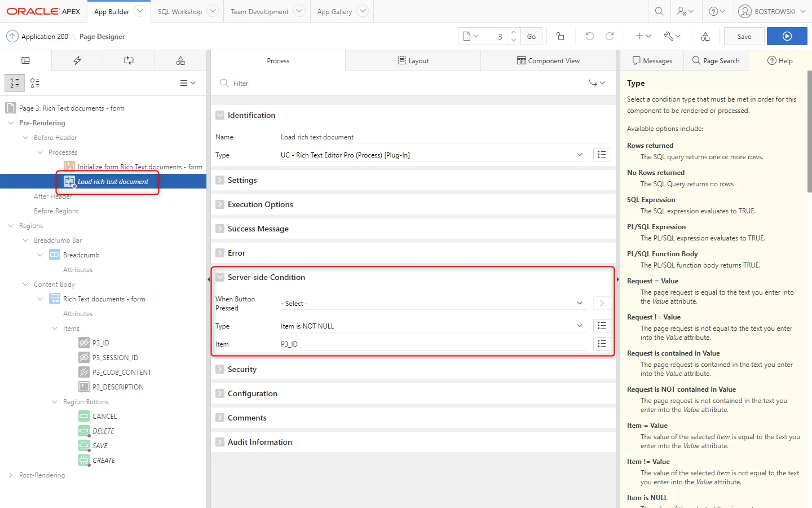
Task: Click the Page Lock icon
Action: (560, 36)
